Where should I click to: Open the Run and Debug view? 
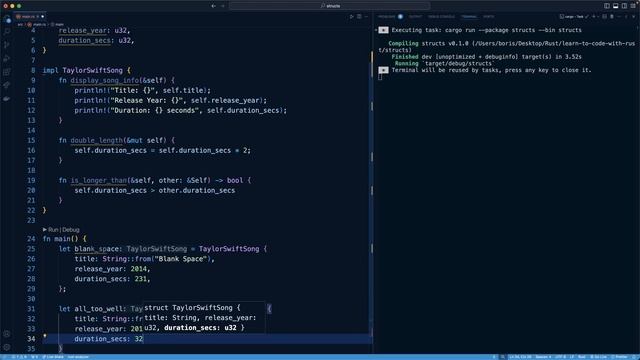(x=7, y=58)
